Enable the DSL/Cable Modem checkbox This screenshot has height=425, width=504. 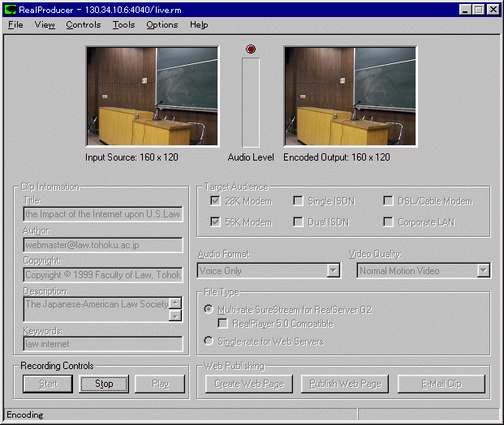tap(388, 201)
